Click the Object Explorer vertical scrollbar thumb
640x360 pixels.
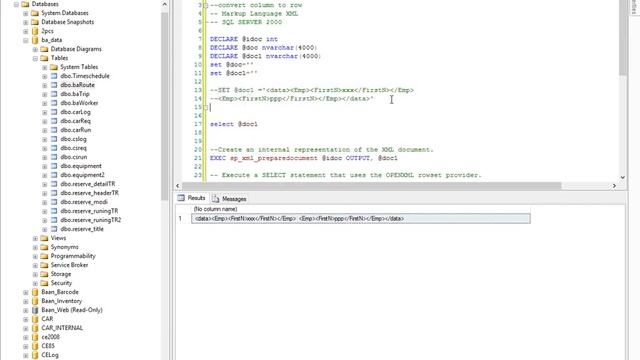164,106
